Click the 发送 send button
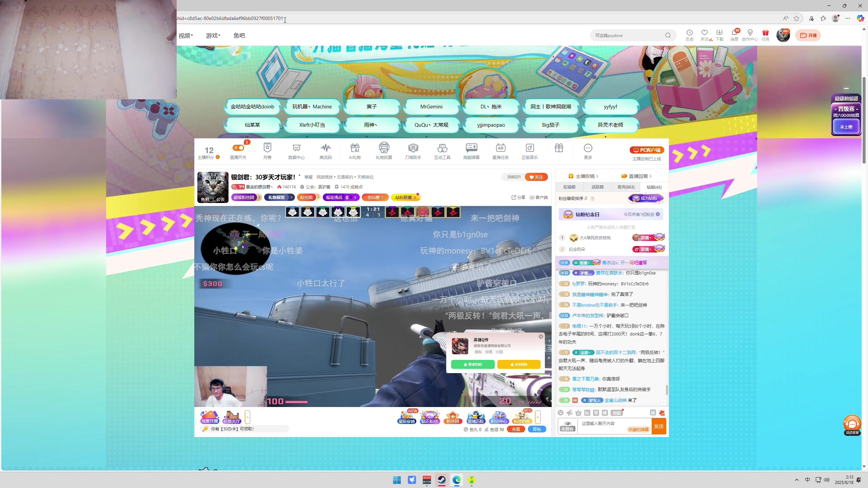 [659, 426]
